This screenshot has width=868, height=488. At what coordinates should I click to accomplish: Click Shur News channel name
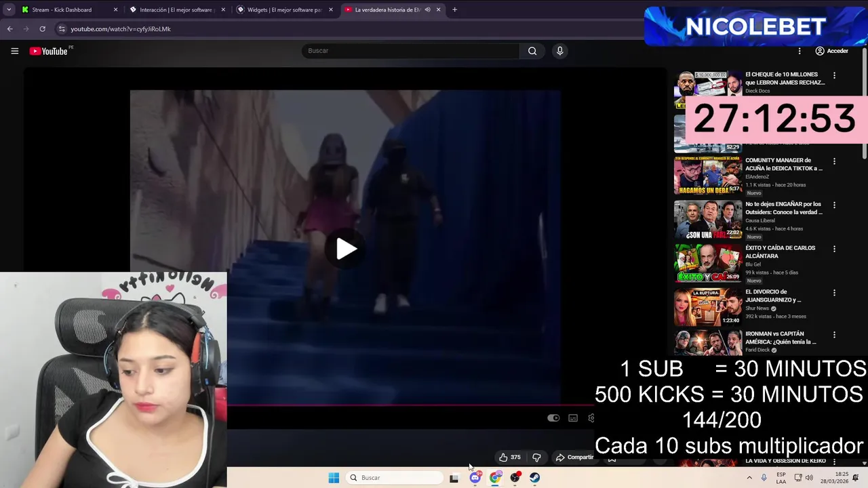[757, 308]
